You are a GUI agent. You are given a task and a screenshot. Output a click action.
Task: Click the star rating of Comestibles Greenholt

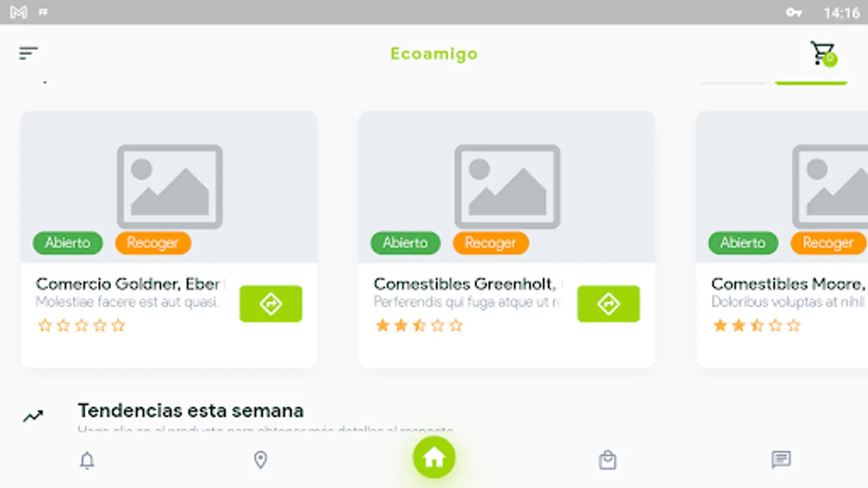[x=419, y=325]
